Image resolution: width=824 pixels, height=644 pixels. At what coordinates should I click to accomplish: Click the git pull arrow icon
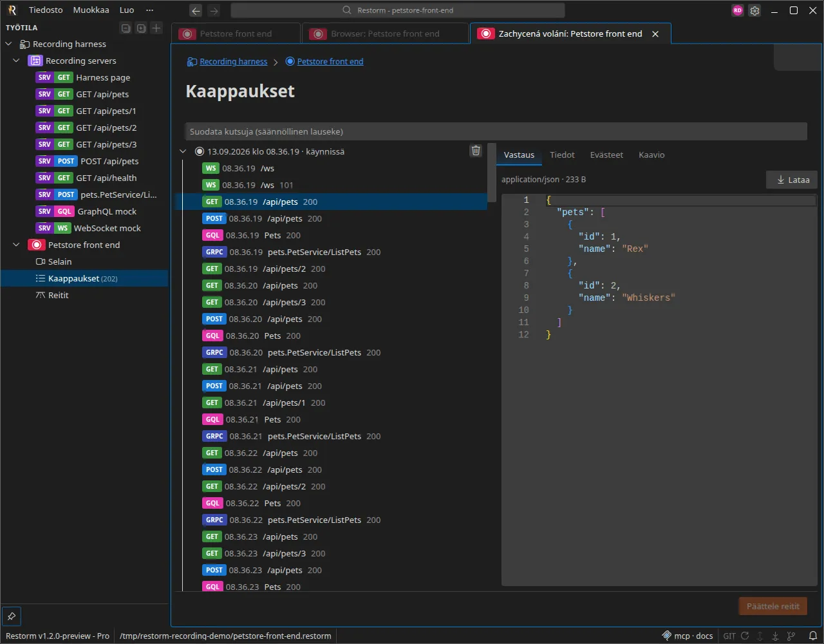(776, 636)
